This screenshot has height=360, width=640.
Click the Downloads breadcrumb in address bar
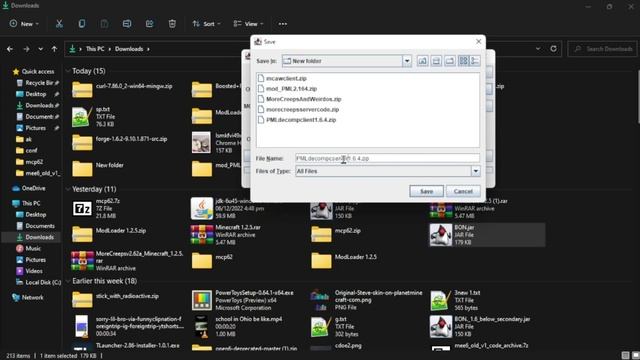[129, 49]
